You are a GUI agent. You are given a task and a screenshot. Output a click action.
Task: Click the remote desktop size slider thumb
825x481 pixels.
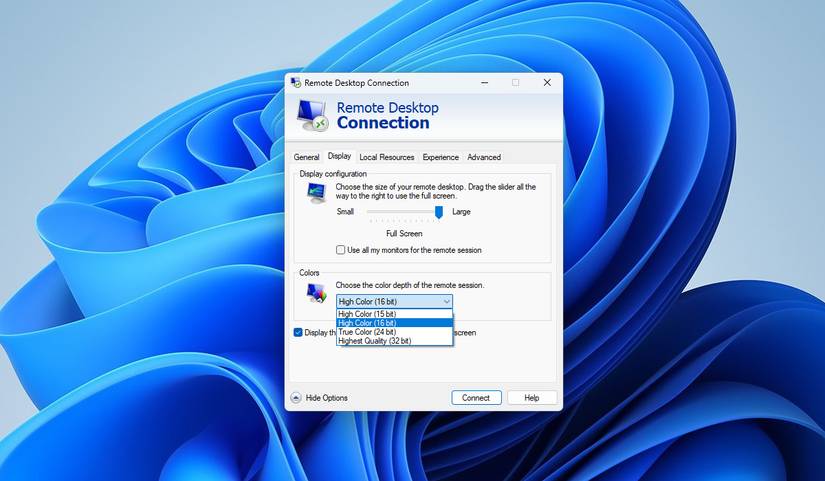[x=439, y=212]
